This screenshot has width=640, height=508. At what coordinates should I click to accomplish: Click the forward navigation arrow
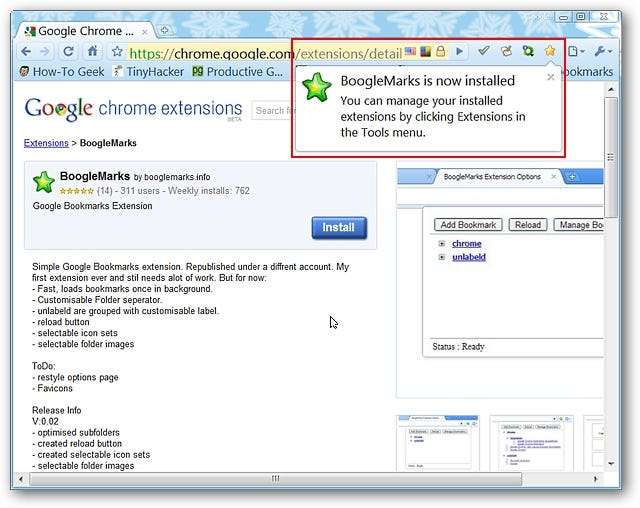pos(45,51)
